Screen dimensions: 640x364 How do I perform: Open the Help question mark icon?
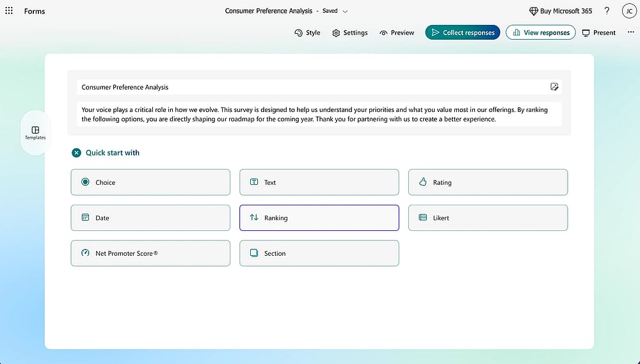click(x=607, y=11)
